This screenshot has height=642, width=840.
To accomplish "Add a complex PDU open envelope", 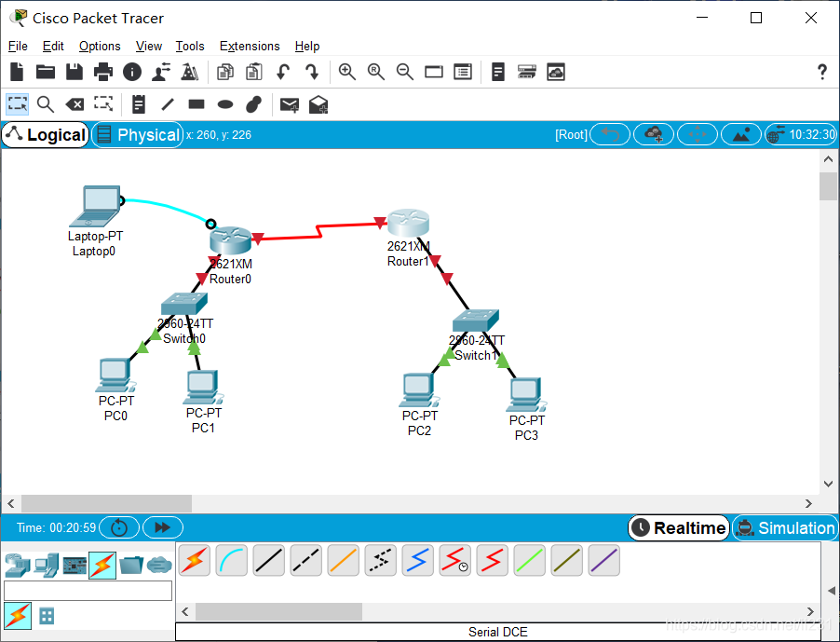I will point(318,104).
